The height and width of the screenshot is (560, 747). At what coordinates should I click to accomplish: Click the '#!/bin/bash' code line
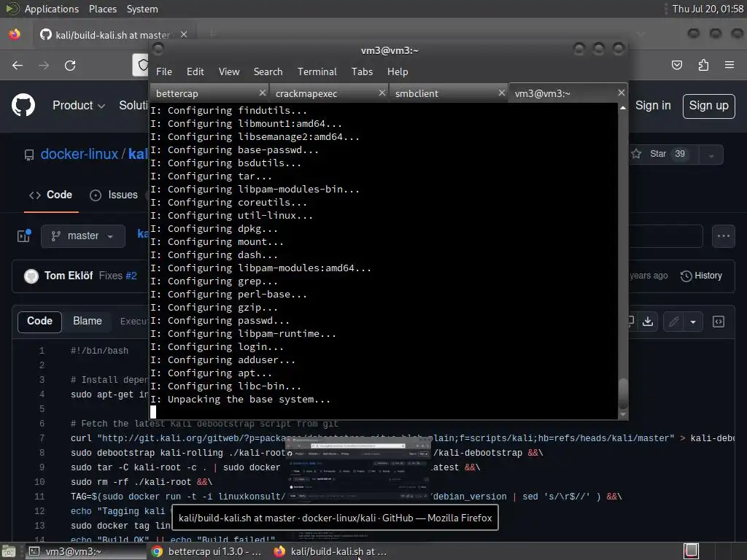99,351
